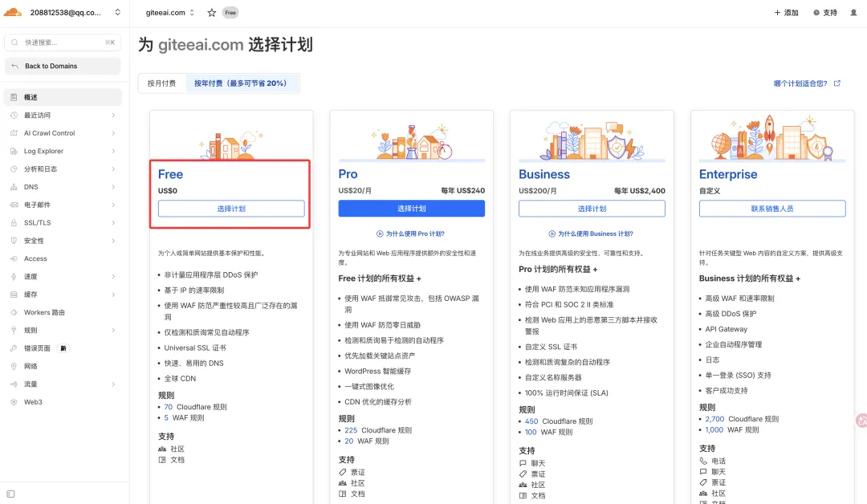Image resolution: width=867 pixels, height=504 pixels.
Task: Click the Log Explorer icon
Action: pyautogui.click(x=14, y=151)
